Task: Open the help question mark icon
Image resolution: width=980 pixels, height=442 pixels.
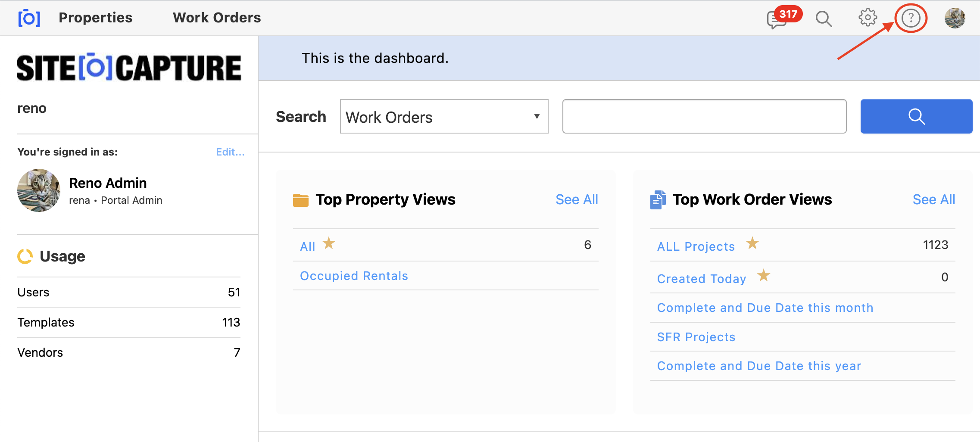Action: pyautogui.click(x=911, y=18)
